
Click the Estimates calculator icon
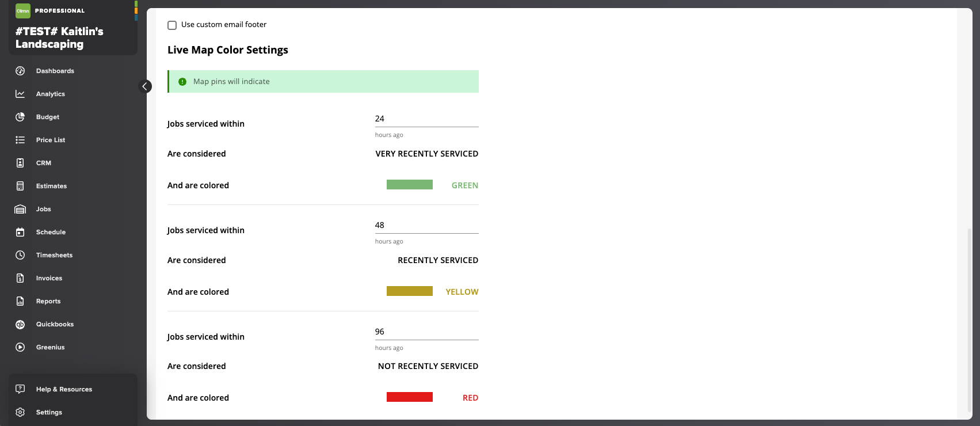point(20,186)
